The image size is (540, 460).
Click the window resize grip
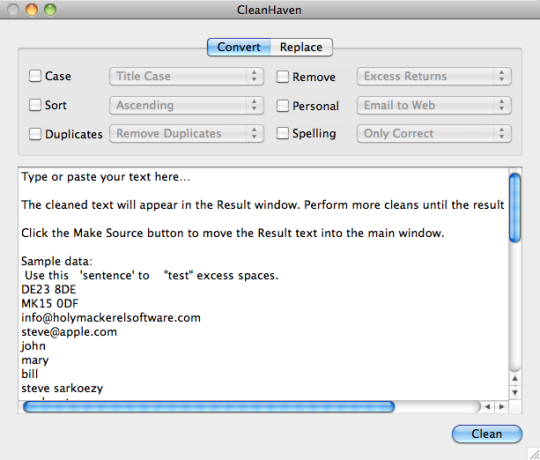pos(534,454)
